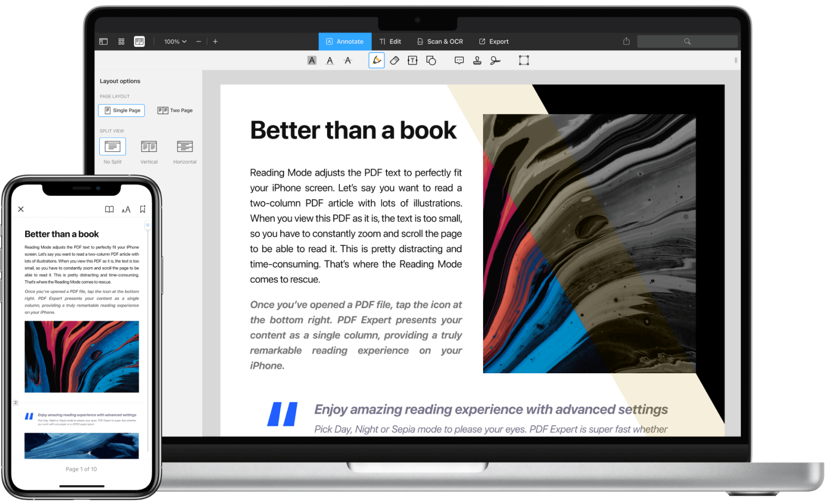
Task: Add a comment note
Action: tap(459, 60)
